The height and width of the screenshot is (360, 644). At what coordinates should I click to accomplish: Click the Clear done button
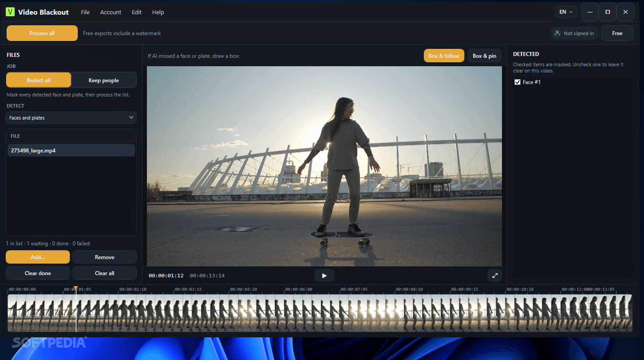tap(38, 273)
